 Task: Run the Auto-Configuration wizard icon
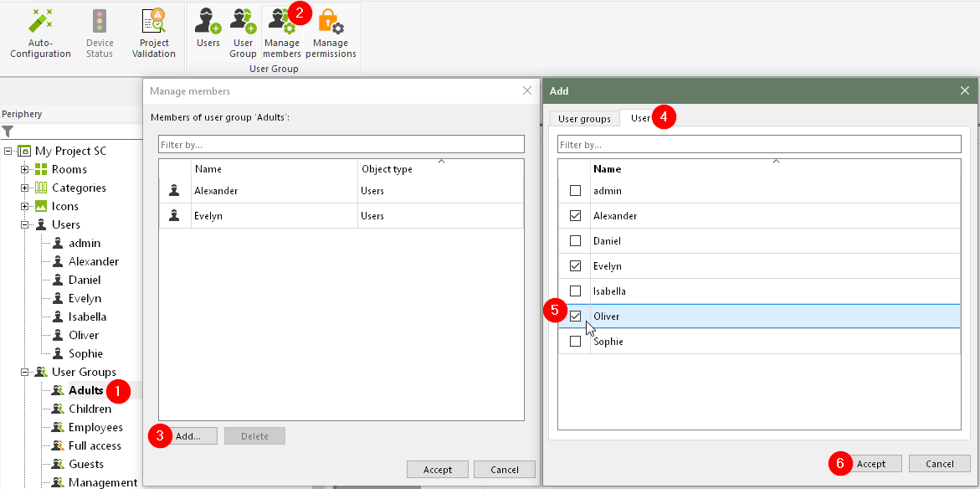(x=40, y=22)
